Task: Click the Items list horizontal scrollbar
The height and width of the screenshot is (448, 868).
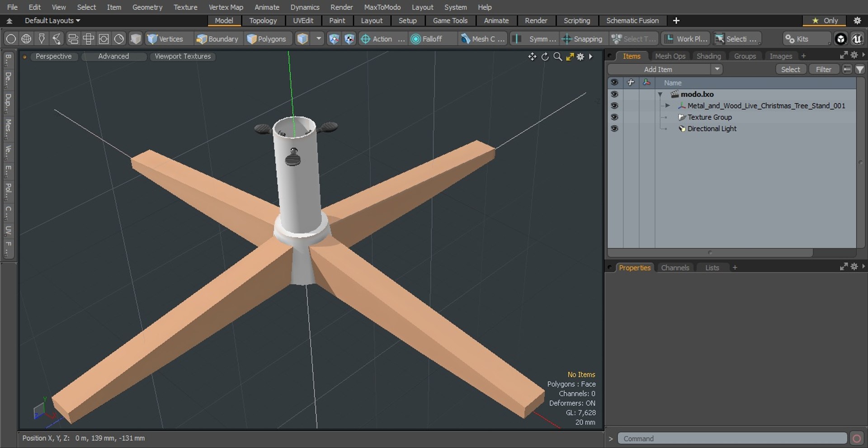Action: 710,253
